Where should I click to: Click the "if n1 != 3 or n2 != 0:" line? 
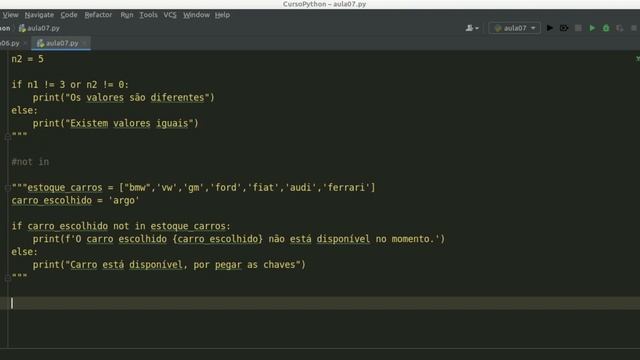(70, 84)
